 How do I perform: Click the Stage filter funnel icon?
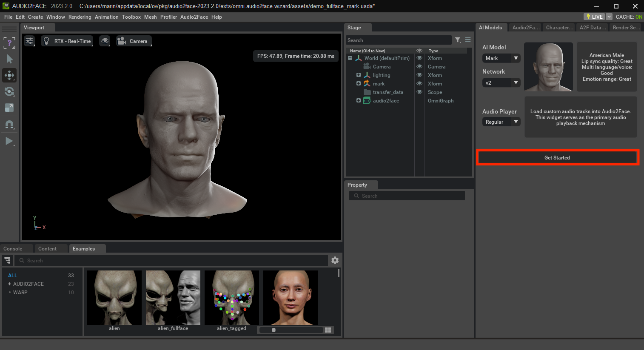[458, 40]
